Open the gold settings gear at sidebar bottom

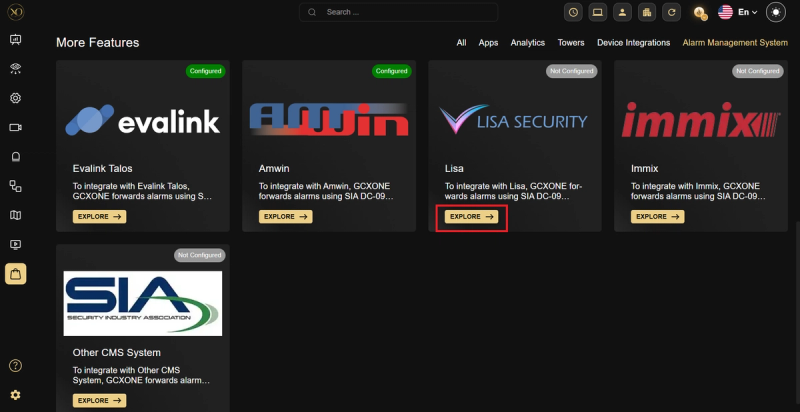point(15,395)
